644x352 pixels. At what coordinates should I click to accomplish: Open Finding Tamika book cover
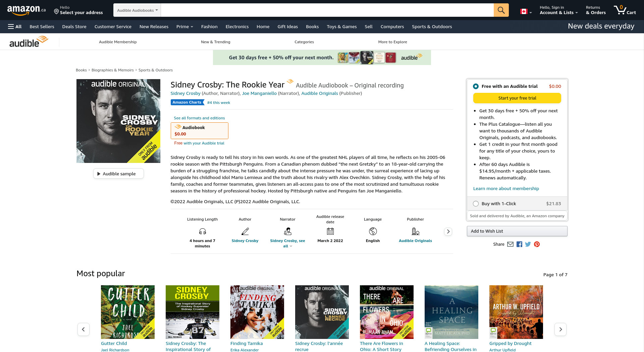(x=257, y=312)
